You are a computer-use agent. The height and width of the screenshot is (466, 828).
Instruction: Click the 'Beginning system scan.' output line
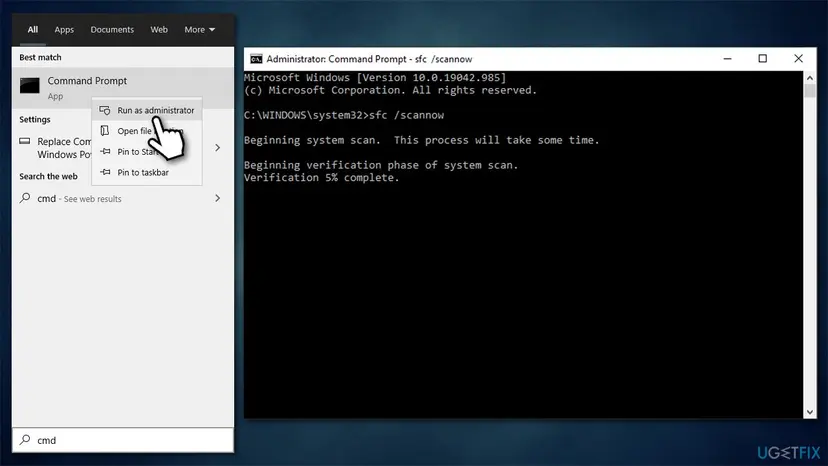point(312,140)
